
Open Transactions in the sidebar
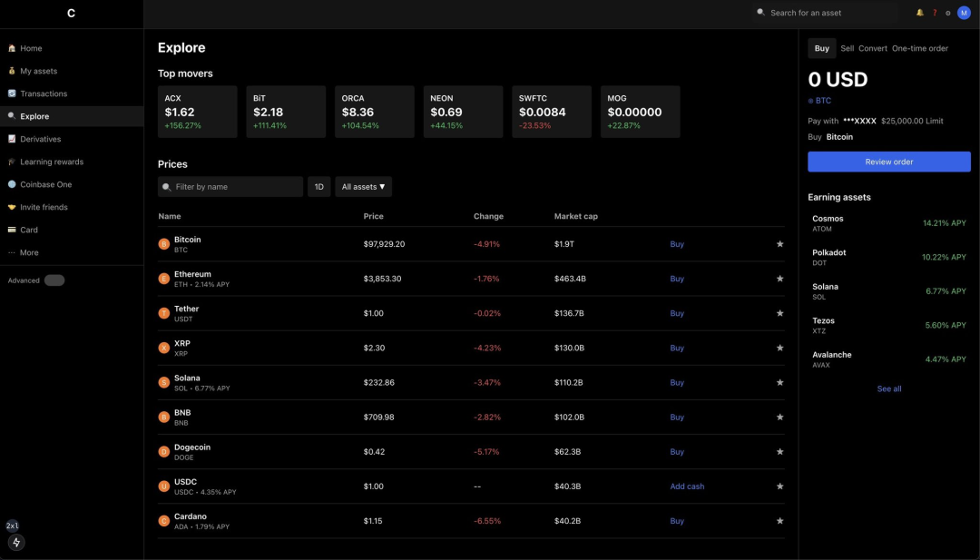pos(44,93)
